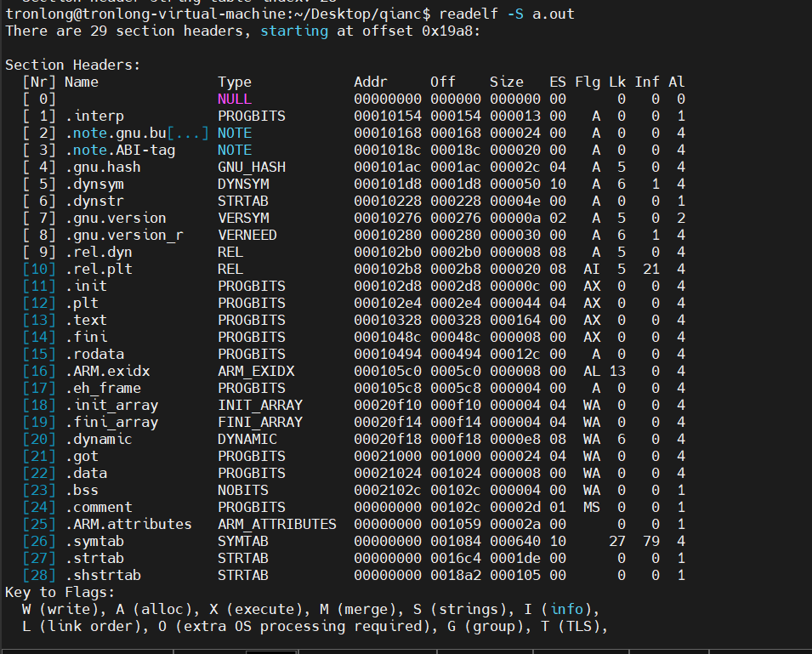Click the .symtab section name
Screen dimensions: 812x654
click(x=94, y=541)
